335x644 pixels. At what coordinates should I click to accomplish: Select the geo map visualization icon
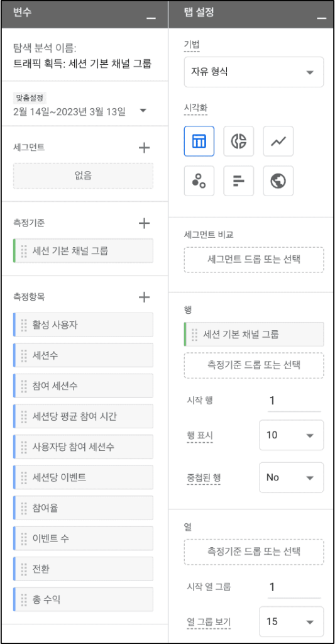278,181
